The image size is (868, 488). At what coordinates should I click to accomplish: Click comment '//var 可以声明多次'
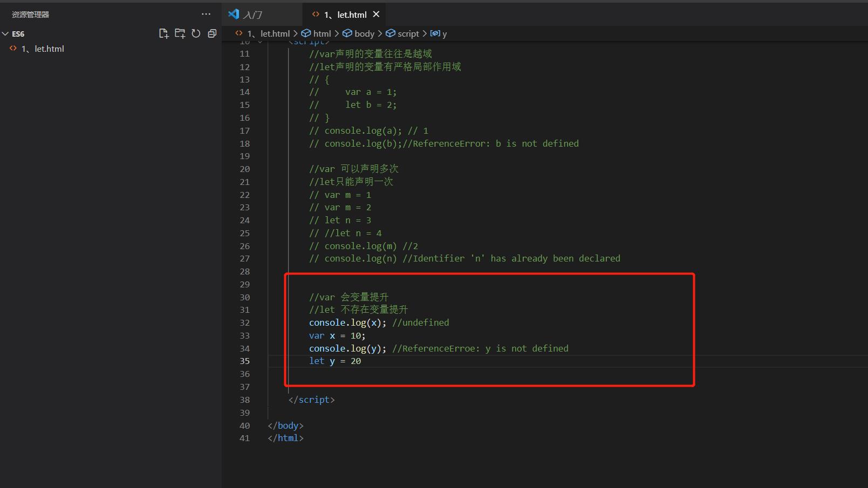353,169
